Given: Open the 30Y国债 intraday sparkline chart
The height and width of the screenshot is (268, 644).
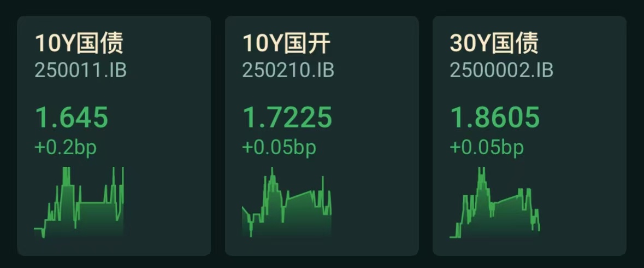Looking at the screenshot, I should (x=495, y=202).
